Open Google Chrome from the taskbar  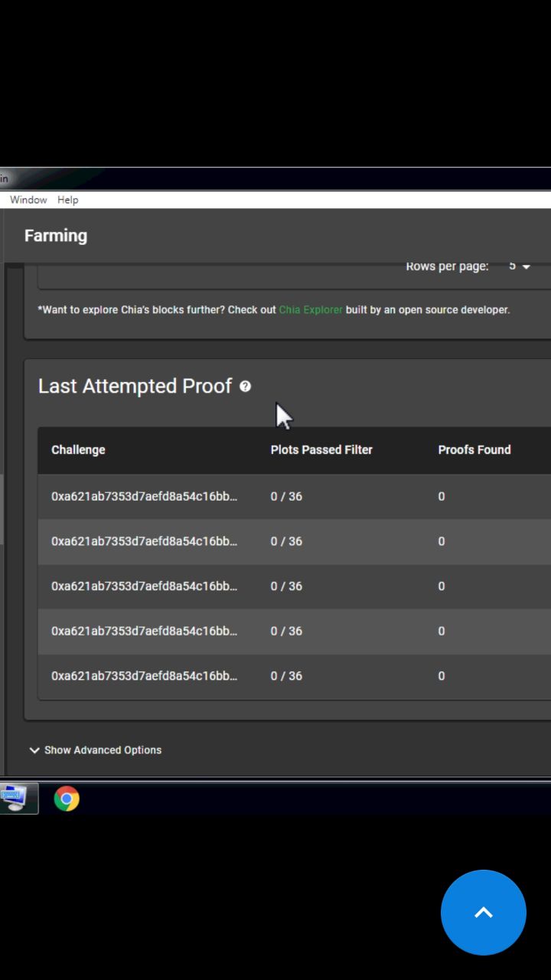(67, 799)
